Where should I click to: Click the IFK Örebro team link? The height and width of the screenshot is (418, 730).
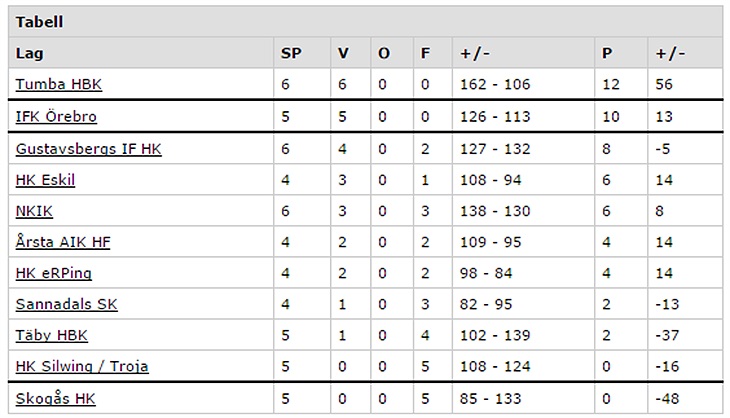pyautogui.click(x=56, y=116)
